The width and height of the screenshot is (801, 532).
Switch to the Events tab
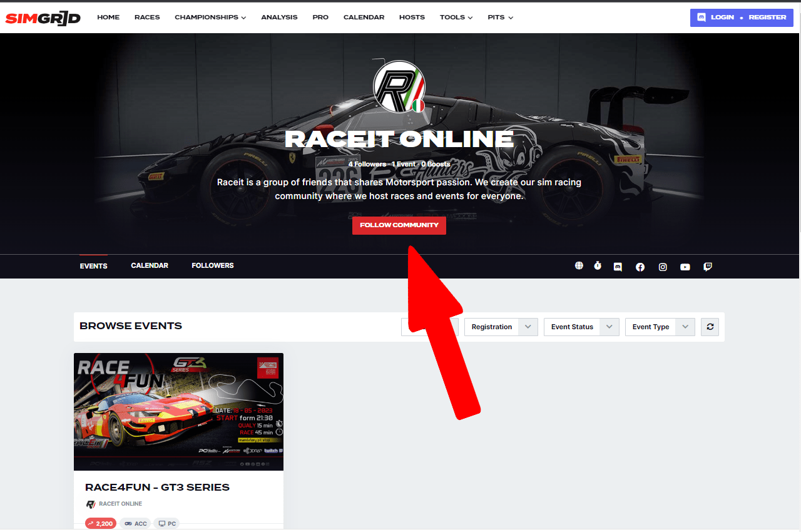[x=93, y=266]
